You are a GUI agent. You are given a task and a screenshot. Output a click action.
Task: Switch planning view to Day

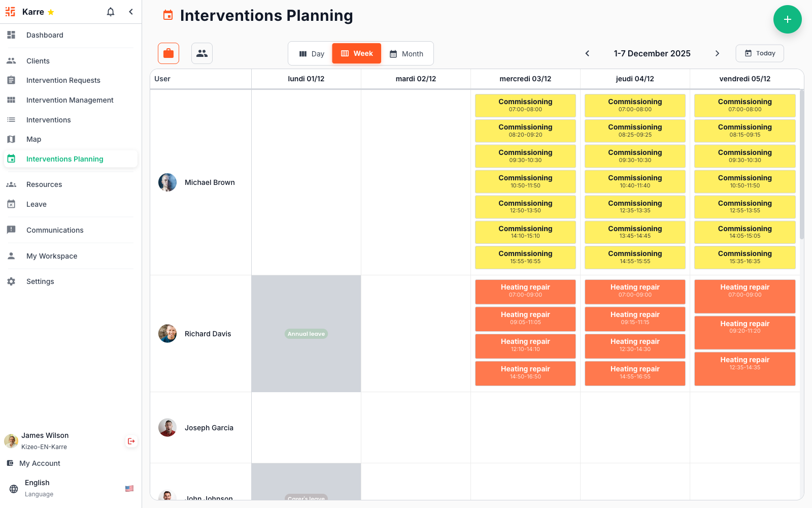[312, 53]
